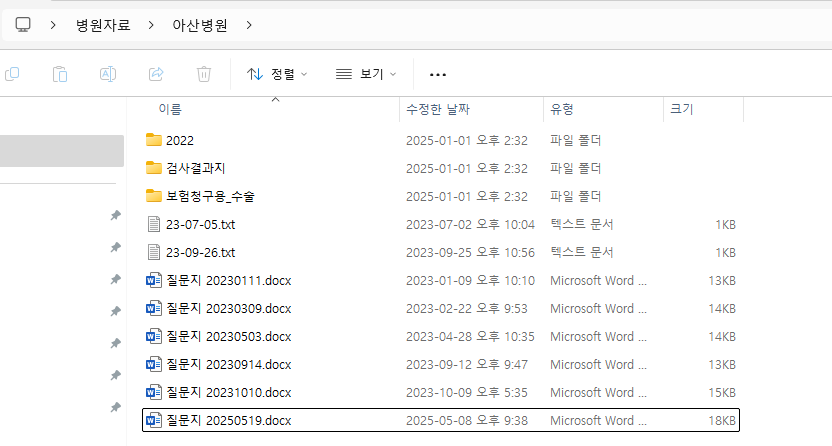
Task: Sort by 유형 column header
Action: (561, 109)
